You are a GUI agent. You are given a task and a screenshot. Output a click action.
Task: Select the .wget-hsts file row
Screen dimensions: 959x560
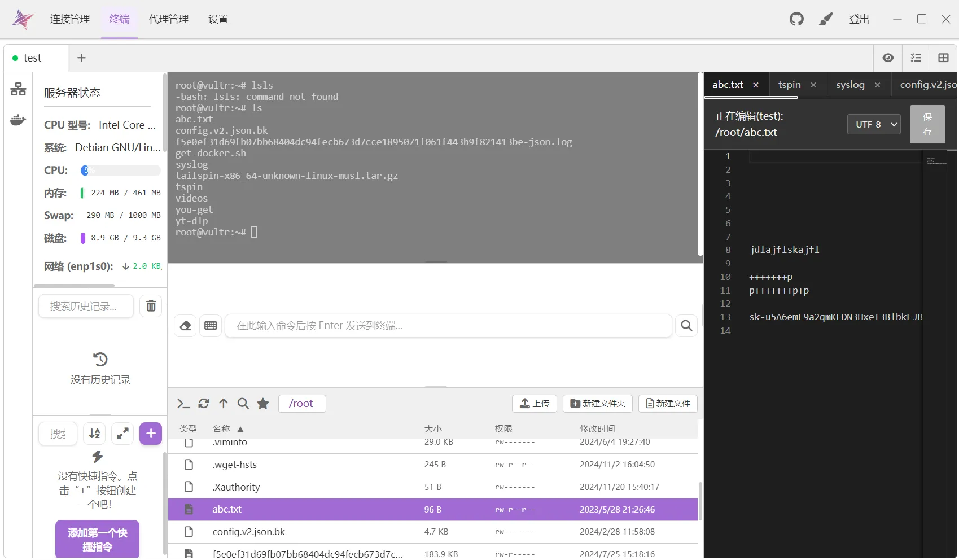click(x=433, y=465)
